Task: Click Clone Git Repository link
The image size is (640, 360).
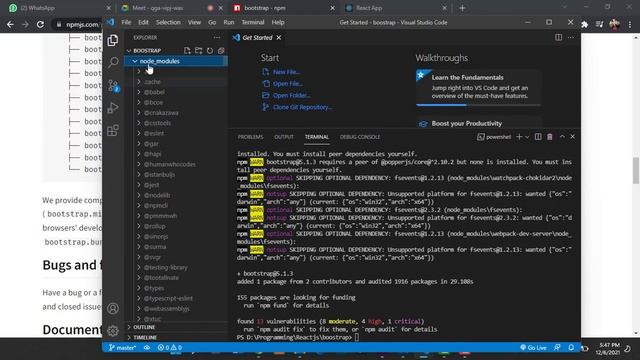Action: tap(302, 107)
